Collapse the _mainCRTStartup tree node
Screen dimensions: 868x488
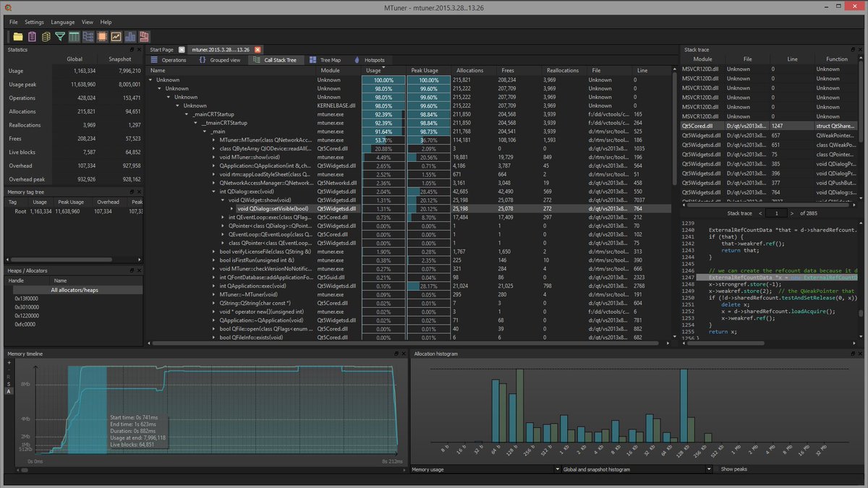pos(187,114)
